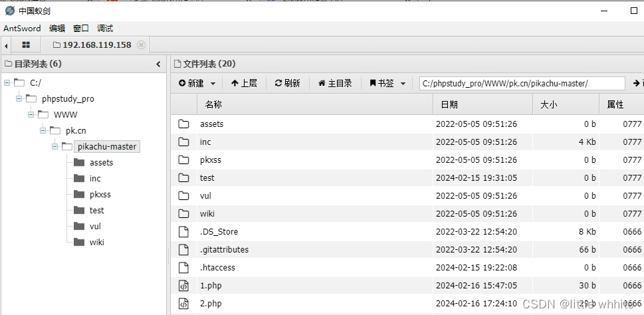
Task: Select the pkxss row name in file list
Action: tap(211, 160)
